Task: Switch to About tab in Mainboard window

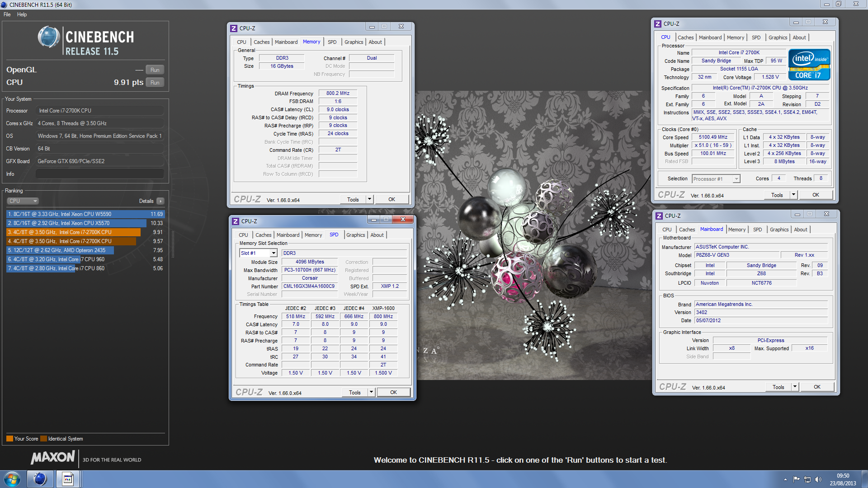Action: [801, 230]
